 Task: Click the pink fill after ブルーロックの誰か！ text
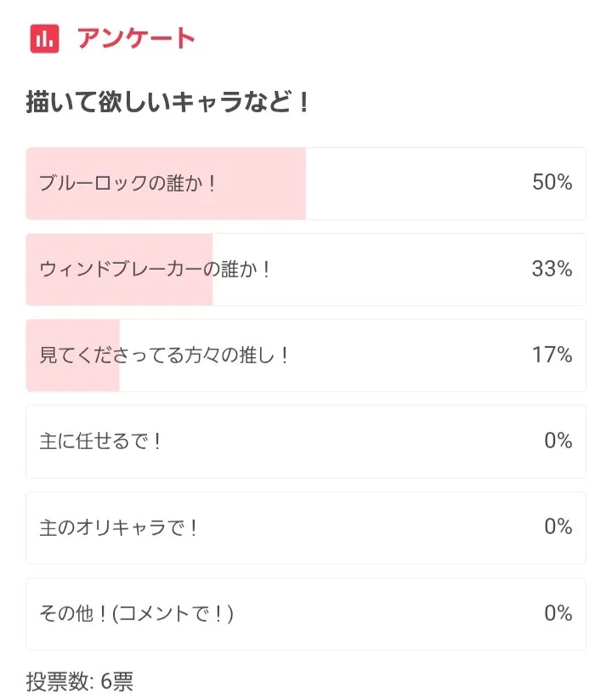click(263, 183)
